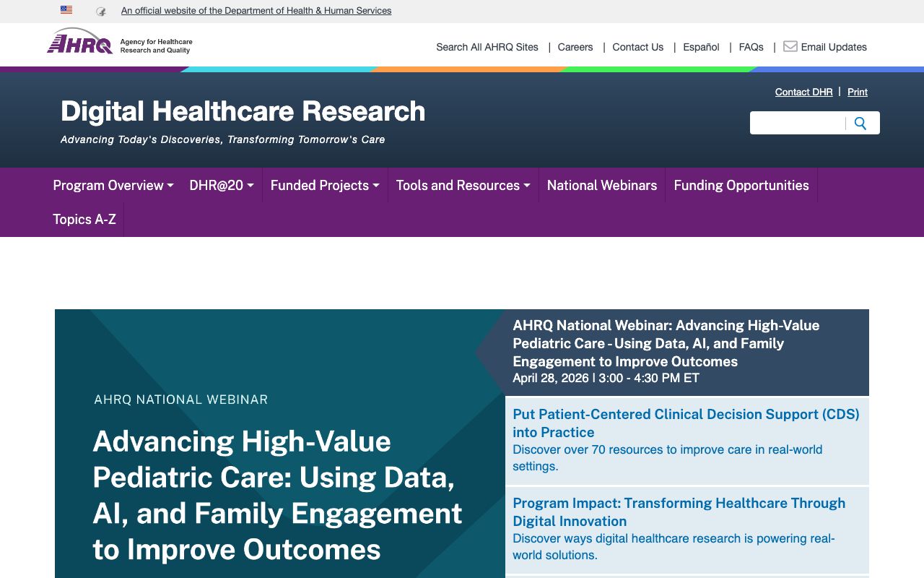Screen dimensions: 924x578
Task: Click 'Discover over 70 resources' description
Action: (x=668, y=458)
